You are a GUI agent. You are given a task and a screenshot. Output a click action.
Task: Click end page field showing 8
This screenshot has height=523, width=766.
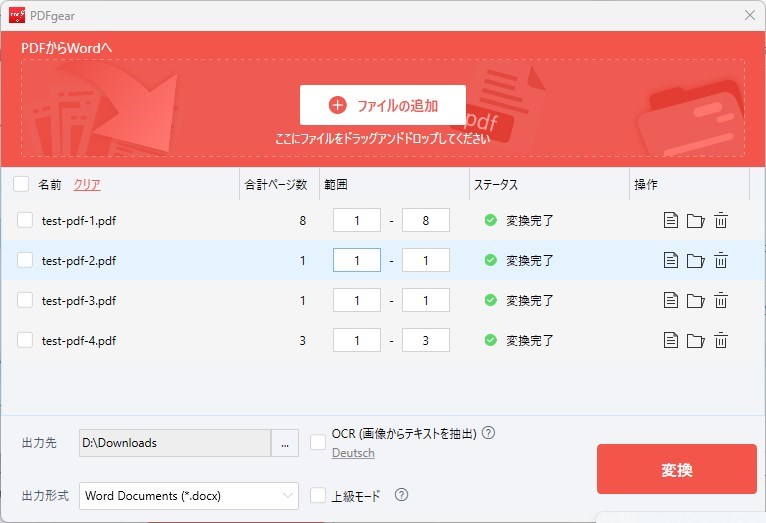coord(426,220)
